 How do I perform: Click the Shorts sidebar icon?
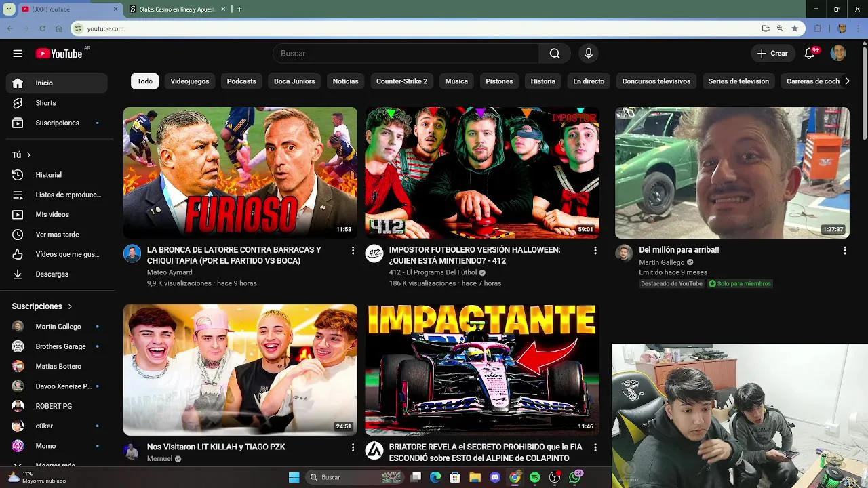coord(18,103)
